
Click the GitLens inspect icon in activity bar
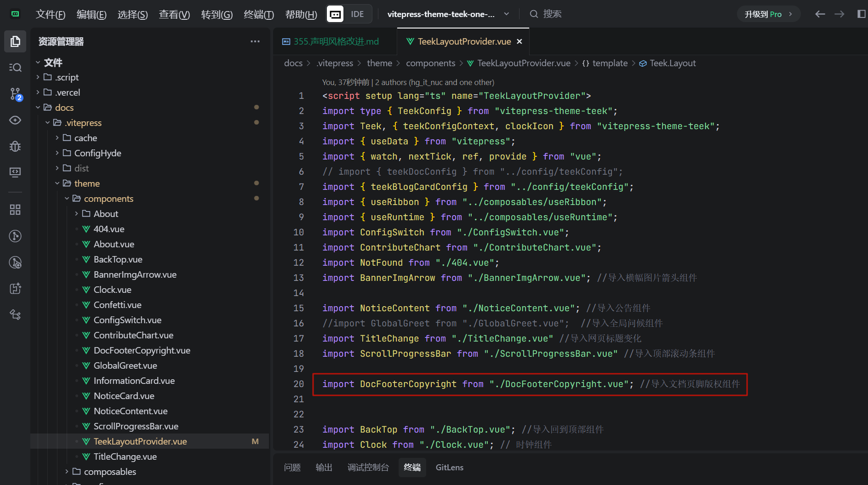pos(15,262)
